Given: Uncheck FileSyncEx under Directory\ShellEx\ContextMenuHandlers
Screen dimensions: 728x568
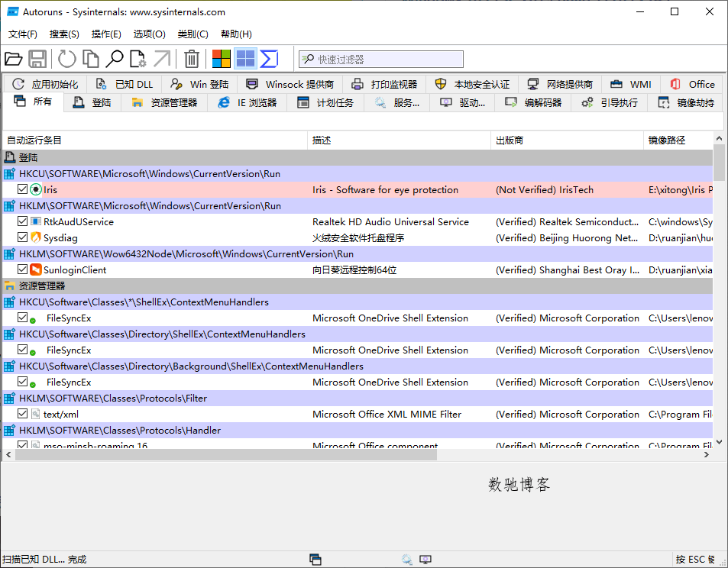Looking at the screenshot, I should pos(22,350).
